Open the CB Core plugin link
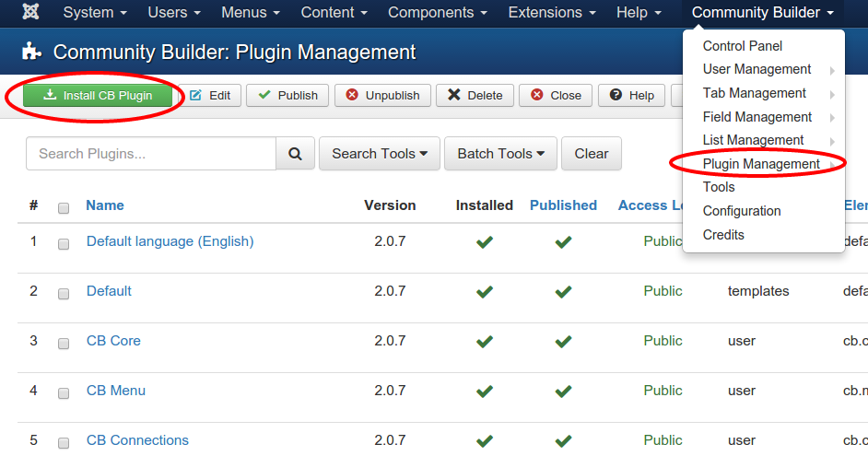Viewport: 868px width, 456px height. point(113,341)
